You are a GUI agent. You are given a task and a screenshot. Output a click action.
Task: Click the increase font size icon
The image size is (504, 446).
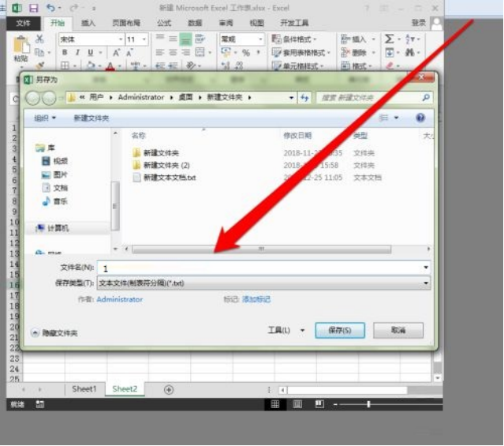pos(117,52)
